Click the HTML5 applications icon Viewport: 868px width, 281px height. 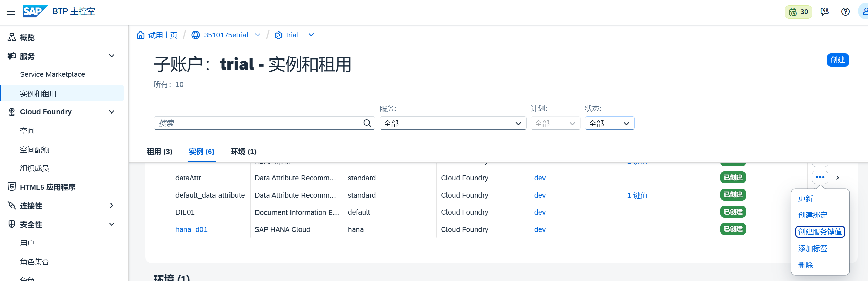[x=12, y=187]
